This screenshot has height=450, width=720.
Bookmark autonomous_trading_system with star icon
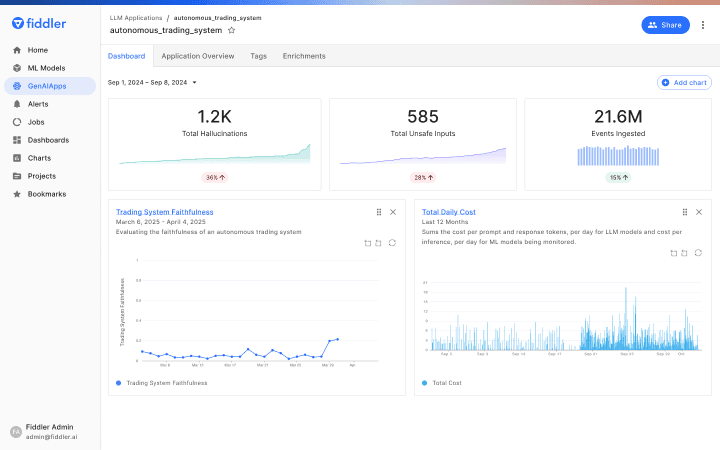(231, 30)
